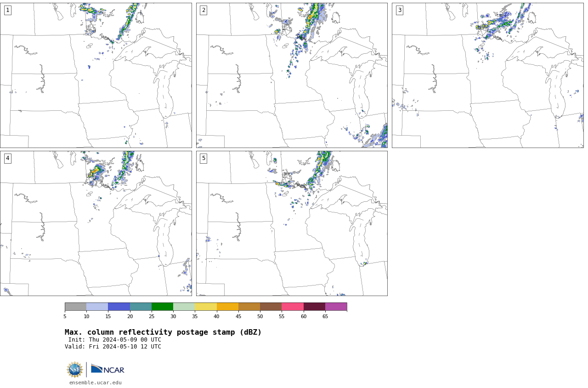Click the colorbar tick label 50
Screen dimensions: 588x388
pyautogui.click(x=260, y=316)
